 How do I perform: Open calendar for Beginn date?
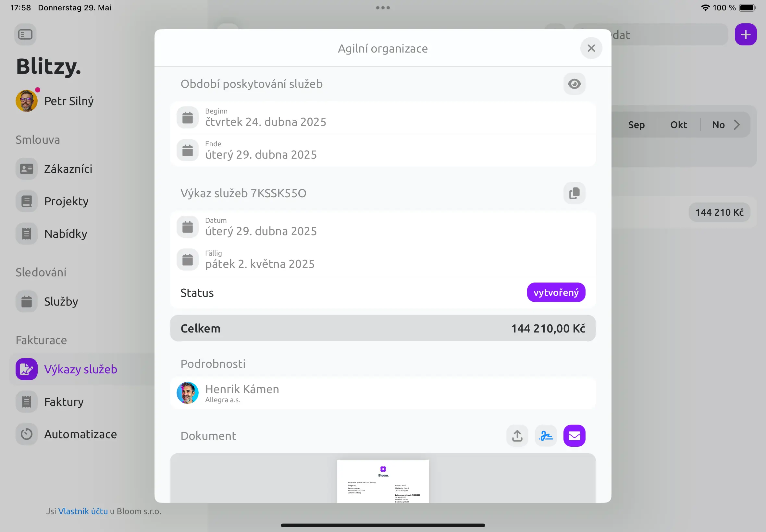(x=187, y=117)
